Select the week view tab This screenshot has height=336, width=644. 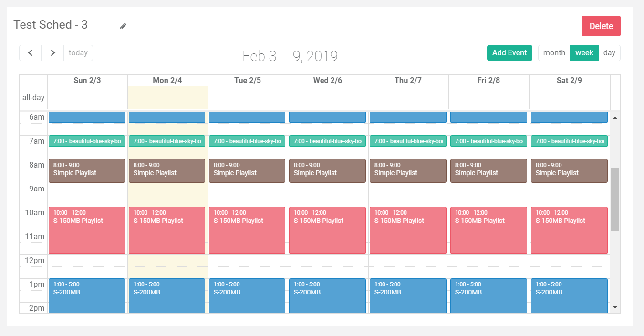click(x=584, y=52)
